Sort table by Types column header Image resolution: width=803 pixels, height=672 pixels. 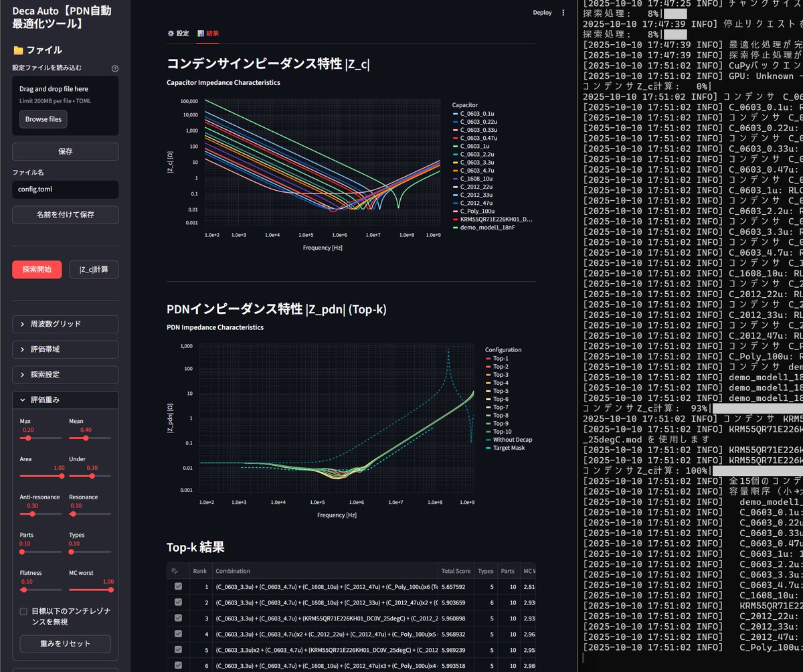[485, 571]
